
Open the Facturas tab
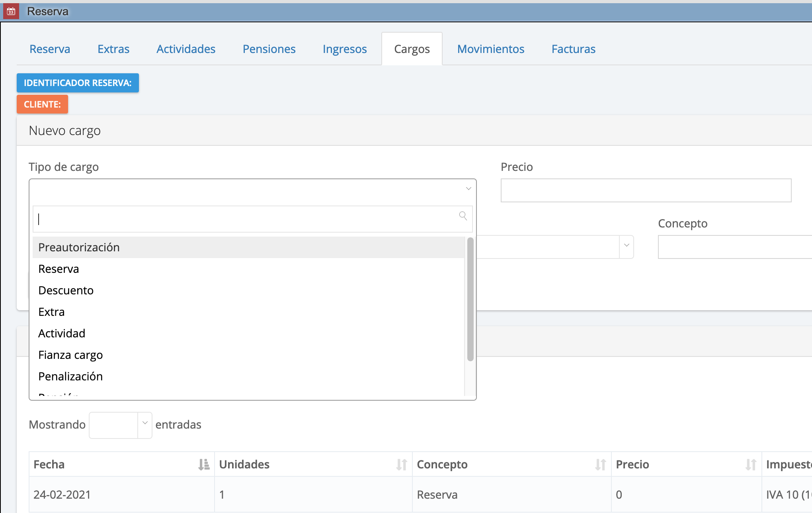(x=573, y=49)
